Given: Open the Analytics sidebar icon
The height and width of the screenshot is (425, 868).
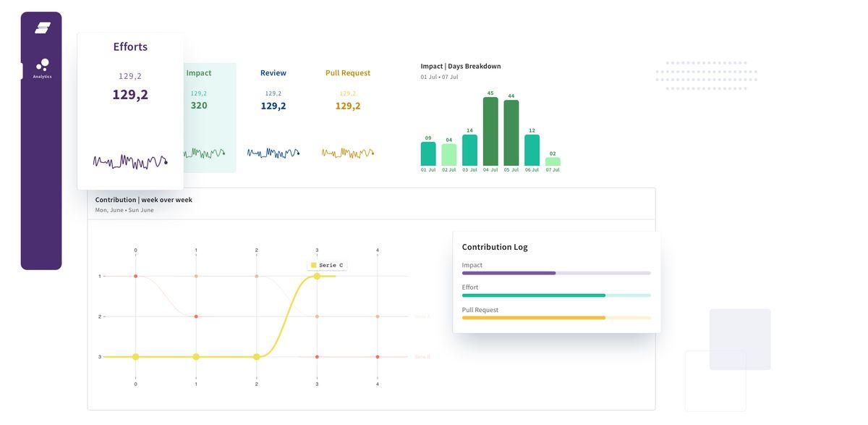Looking at the screenshot, I should tap(42, 67).
